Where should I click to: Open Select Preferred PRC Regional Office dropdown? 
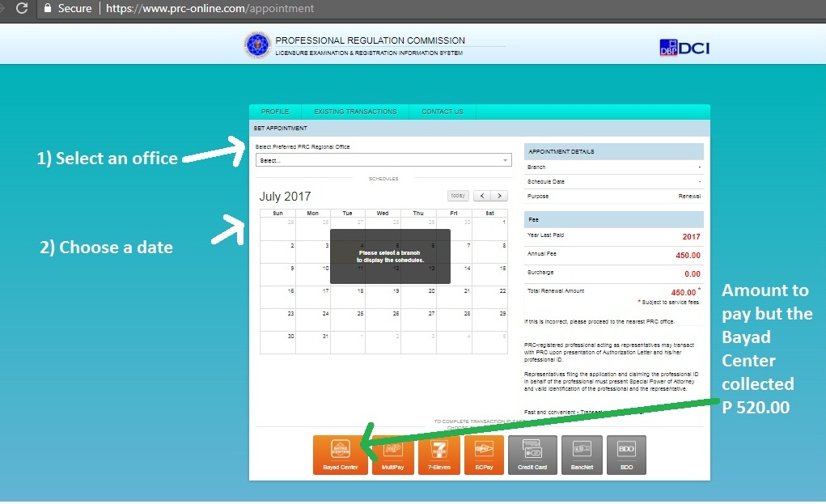[383, 160]
